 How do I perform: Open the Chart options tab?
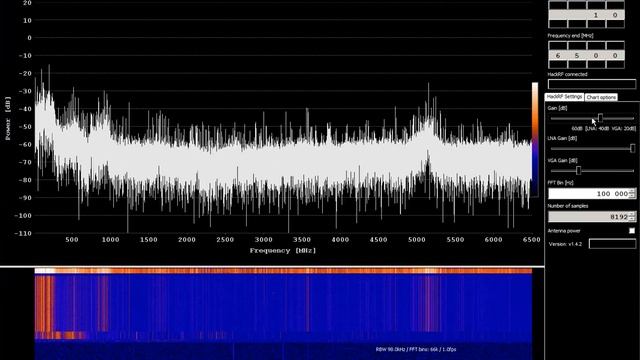coord(601,97)
